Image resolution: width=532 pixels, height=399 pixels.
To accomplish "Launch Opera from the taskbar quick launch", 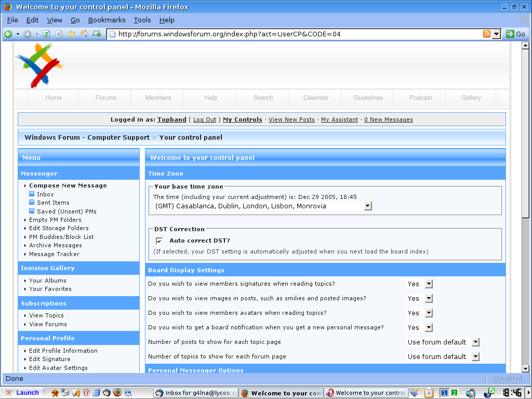I will (86, 393).
